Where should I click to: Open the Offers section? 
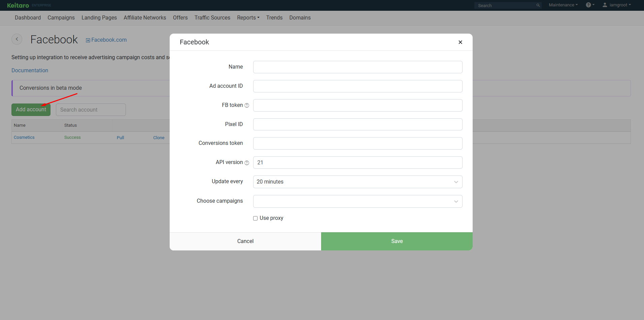point(180,18)
